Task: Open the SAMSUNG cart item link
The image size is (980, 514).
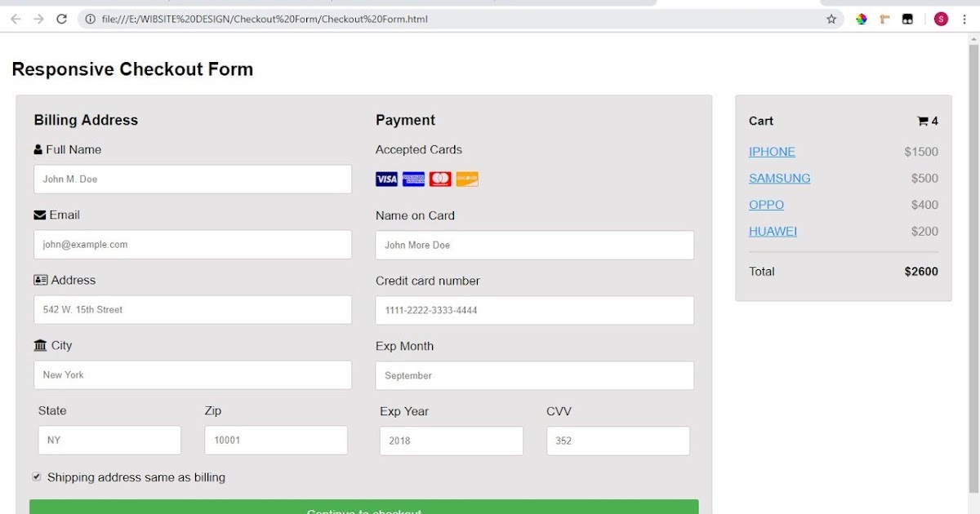Action: (780, 178)
